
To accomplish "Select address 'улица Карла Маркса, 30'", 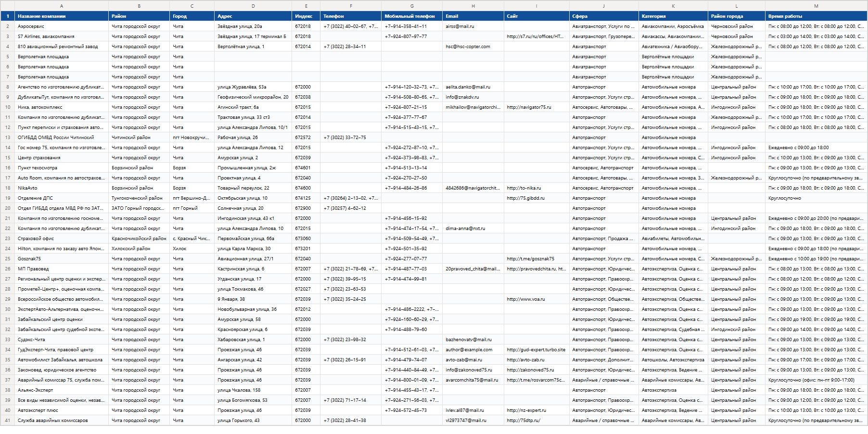I will pyautogui.click(x=253, y=248).
